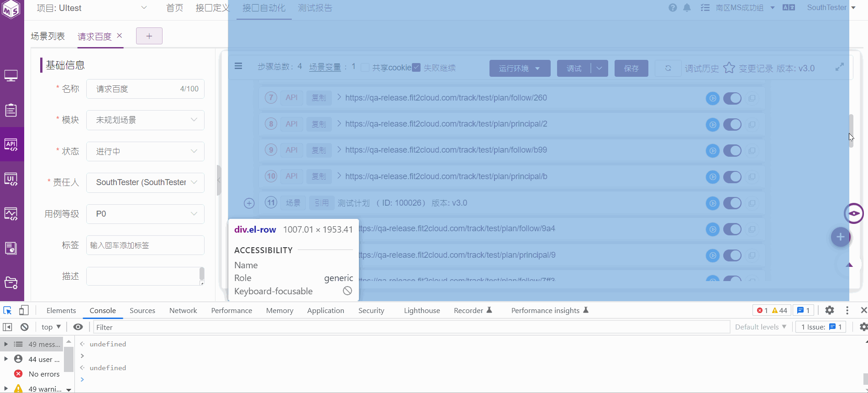Expand the scenario panel to fullscreen

tap(839, 67)
